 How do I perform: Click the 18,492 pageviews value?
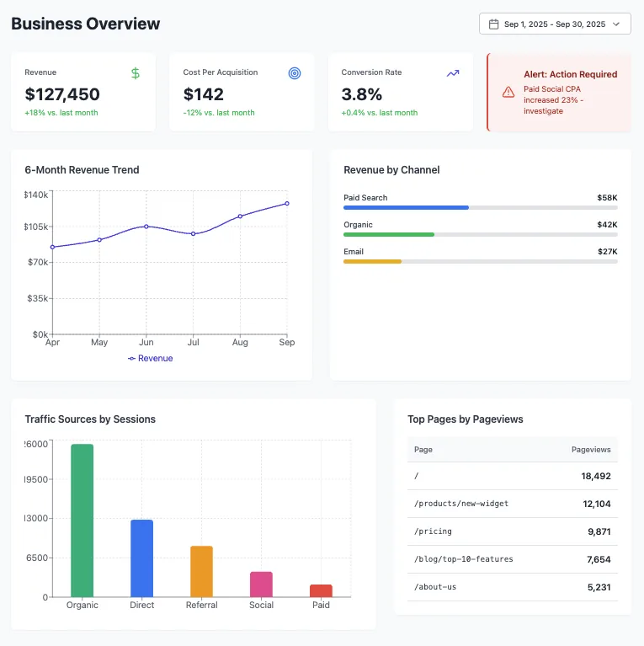tap(596, 476)
